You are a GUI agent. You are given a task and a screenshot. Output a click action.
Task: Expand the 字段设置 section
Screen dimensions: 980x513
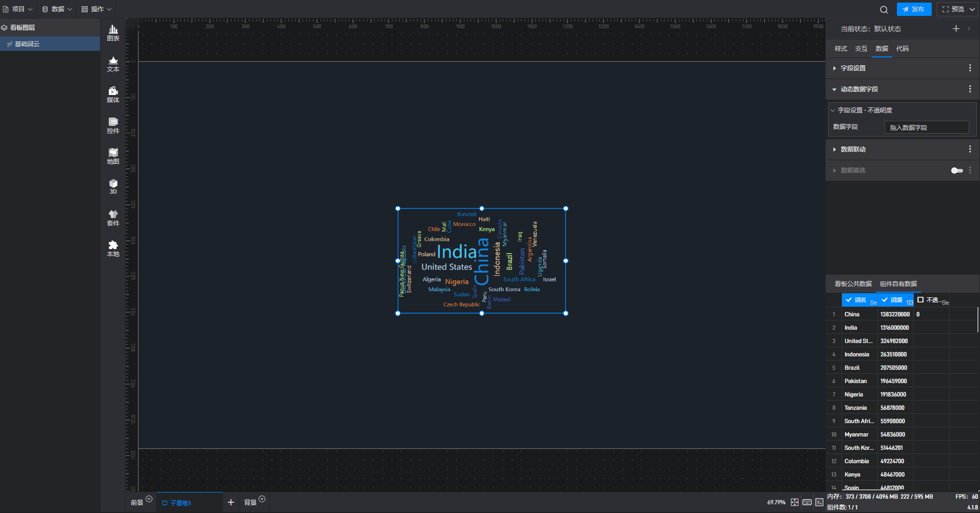coord(853,68)
